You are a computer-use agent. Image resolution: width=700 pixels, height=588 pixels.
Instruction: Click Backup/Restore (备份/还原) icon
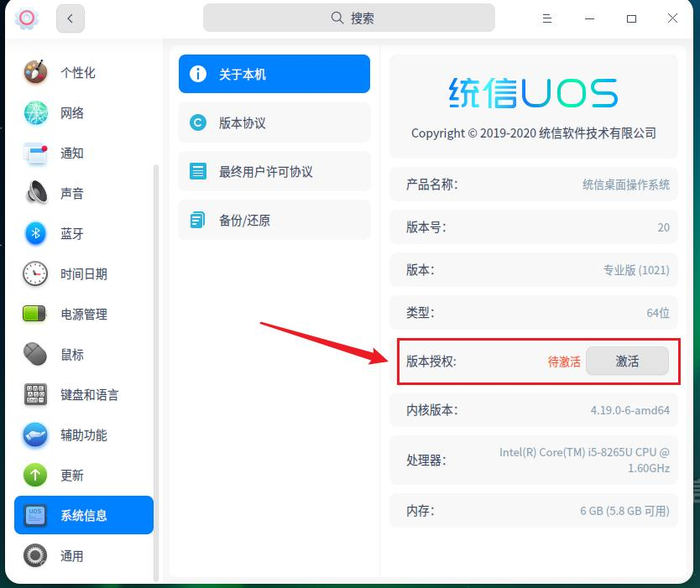point(197,220)
